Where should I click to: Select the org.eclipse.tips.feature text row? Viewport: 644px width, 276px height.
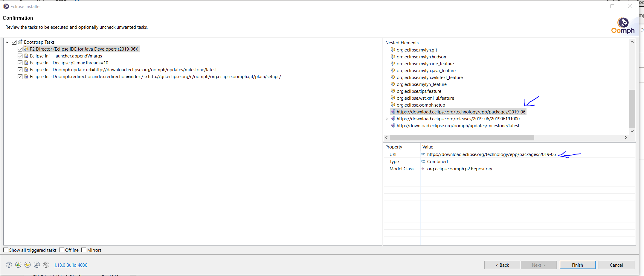tap(419, 91)
